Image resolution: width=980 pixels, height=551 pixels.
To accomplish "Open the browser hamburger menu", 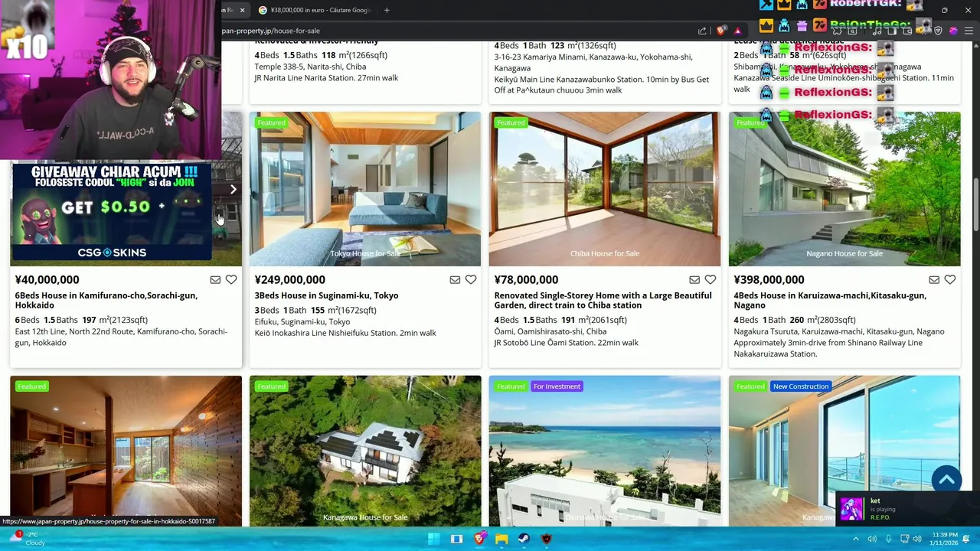I will tap(969, 31).
